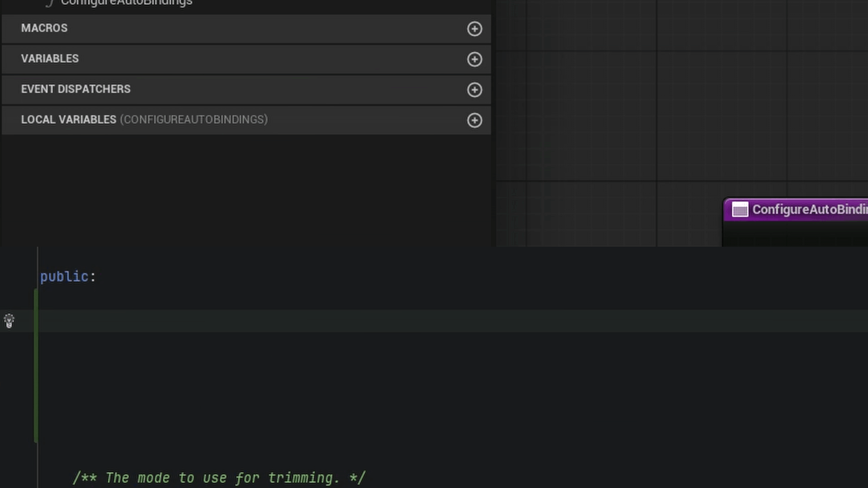Expand the MACROS section header

(246, 29)
